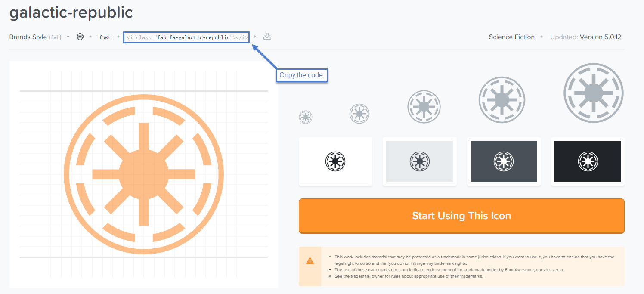Open the Science Fiction category link
The image size is (644, 294).
[511, 37]
